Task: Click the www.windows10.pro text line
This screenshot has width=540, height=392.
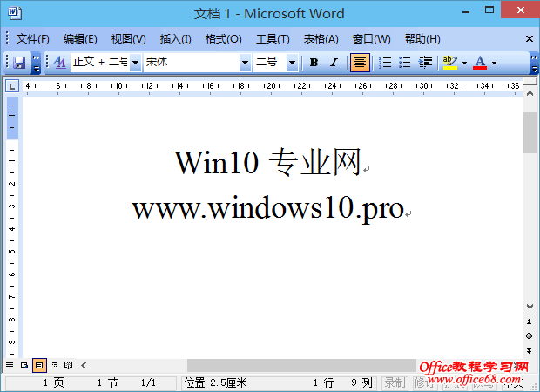Action: 268,208
